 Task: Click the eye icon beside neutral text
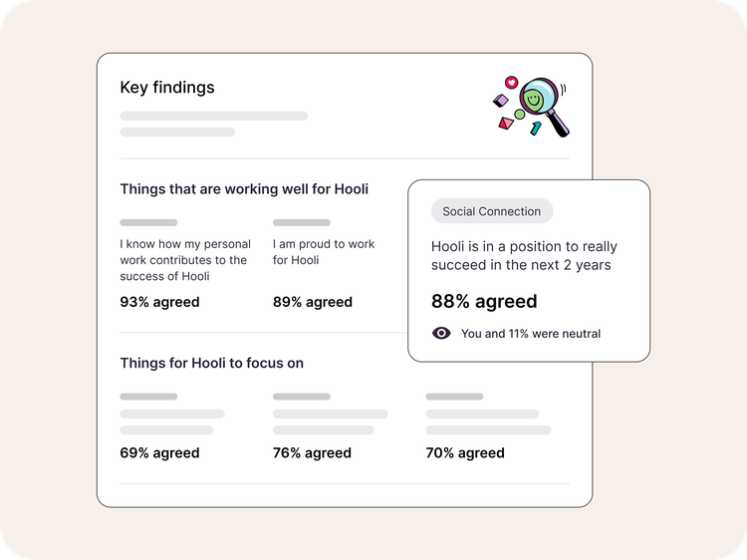(441, 334)
